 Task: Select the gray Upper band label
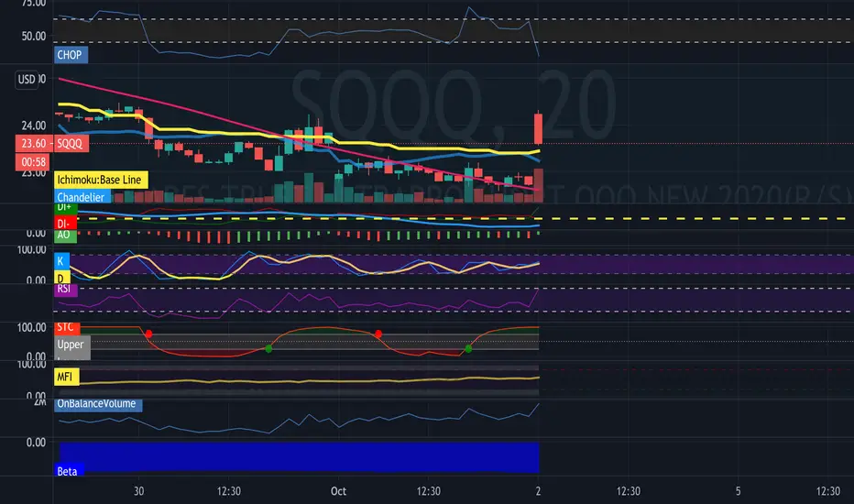click(71, 345)
